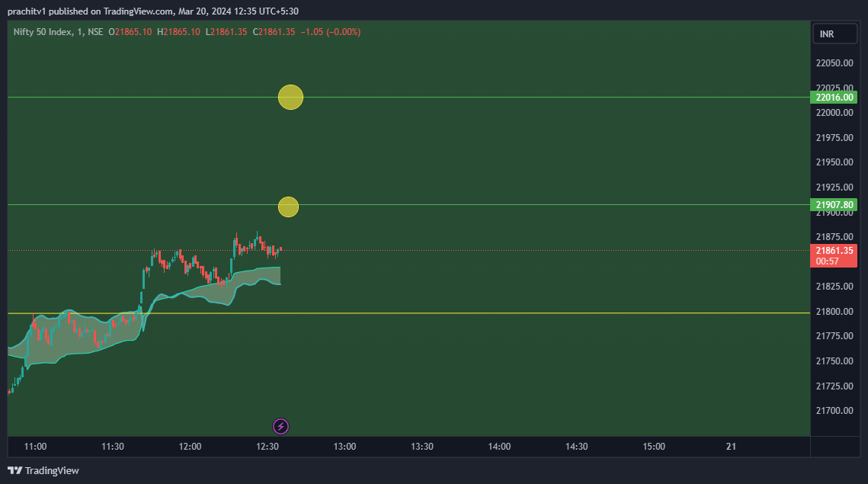Click the 21875.00 price axis label
This screenshot has width=868, height=484.
[834, 237]
